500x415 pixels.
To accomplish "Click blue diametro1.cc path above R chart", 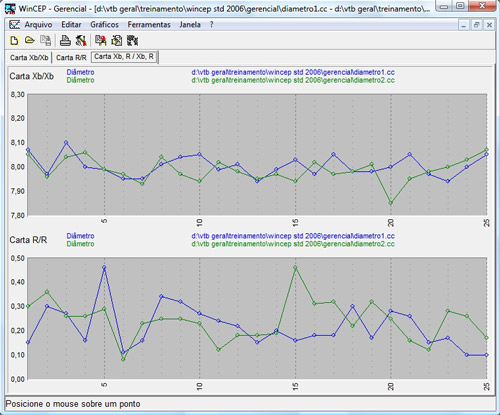I will [293, 236].
